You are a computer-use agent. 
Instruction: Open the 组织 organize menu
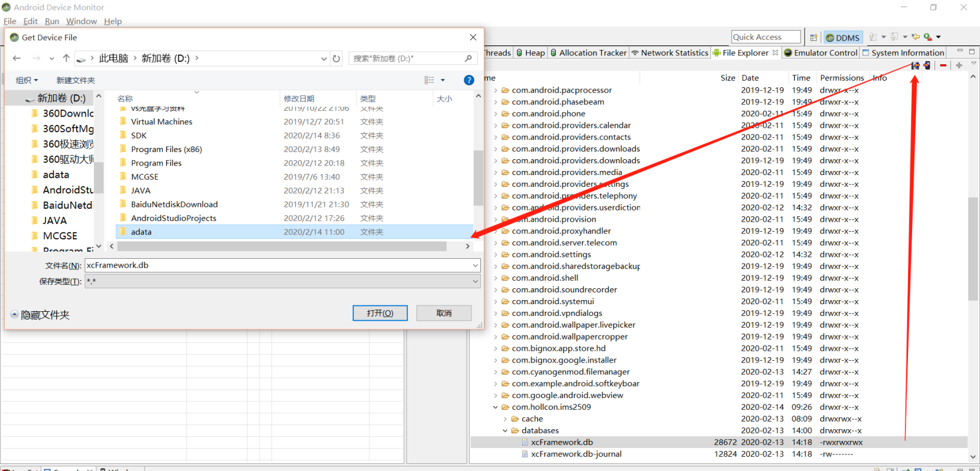click(x=27, y=80)
